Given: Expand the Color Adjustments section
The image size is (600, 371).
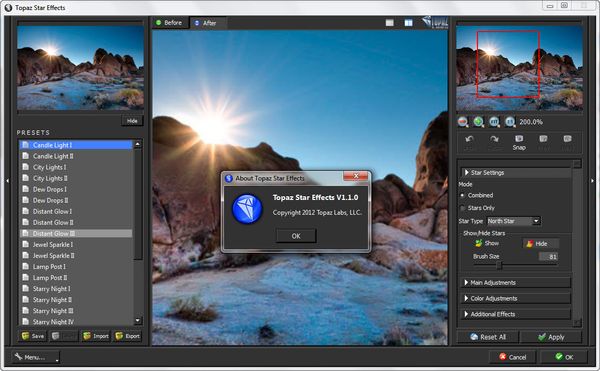Looking at the screenshot, I should [x=515, y=298].
